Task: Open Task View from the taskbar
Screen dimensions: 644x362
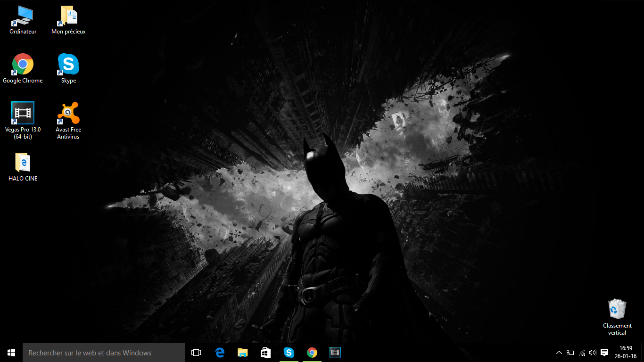Action: pyautogui.click(x=196, y=353)
